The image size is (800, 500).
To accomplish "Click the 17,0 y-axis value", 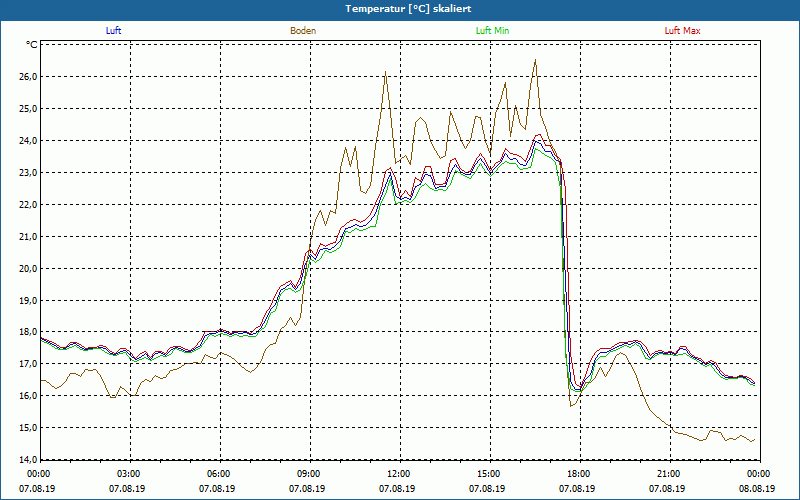I will tap(29, 364).
